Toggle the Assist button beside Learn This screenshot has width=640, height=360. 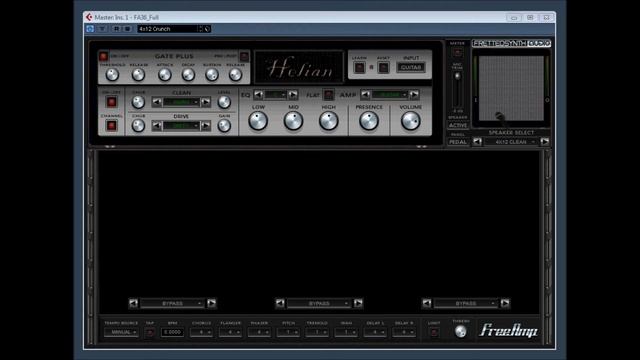(383, 67)
